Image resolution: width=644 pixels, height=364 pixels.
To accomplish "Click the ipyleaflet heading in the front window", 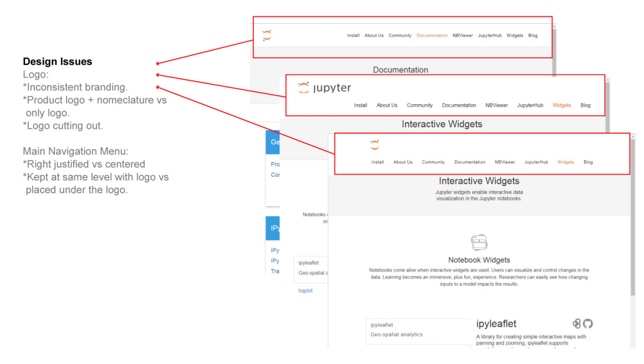I will coord(496,324).
